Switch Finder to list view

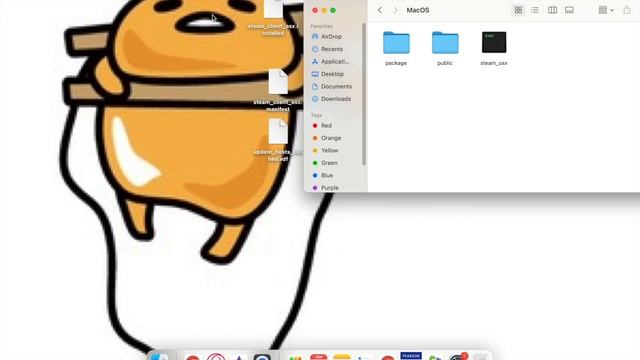(535, 10)
